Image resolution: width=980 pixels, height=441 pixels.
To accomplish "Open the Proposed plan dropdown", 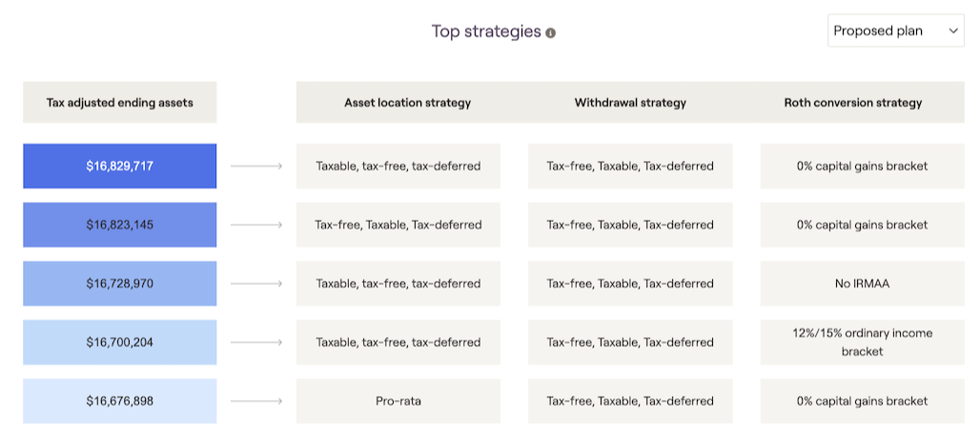I will (895, 30).
